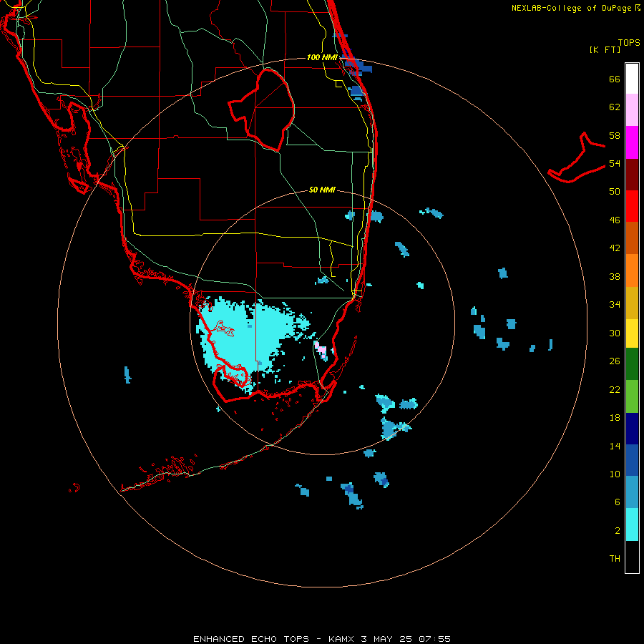Click the pink high-top echo cell
The height and width of the screenshot is (644, 644).
321,349
